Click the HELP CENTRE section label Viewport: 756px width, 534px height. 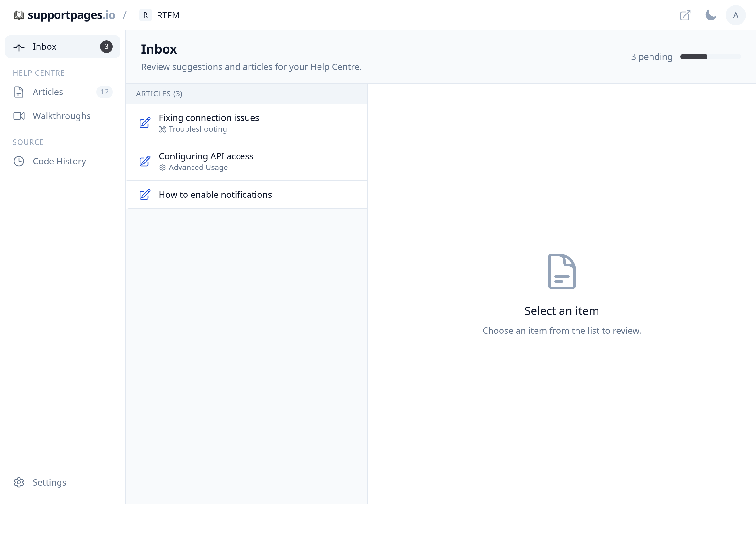(x=38, y=73)
